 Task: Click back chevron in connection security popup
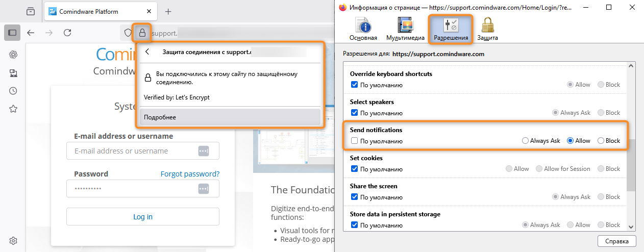coord(147,52)
